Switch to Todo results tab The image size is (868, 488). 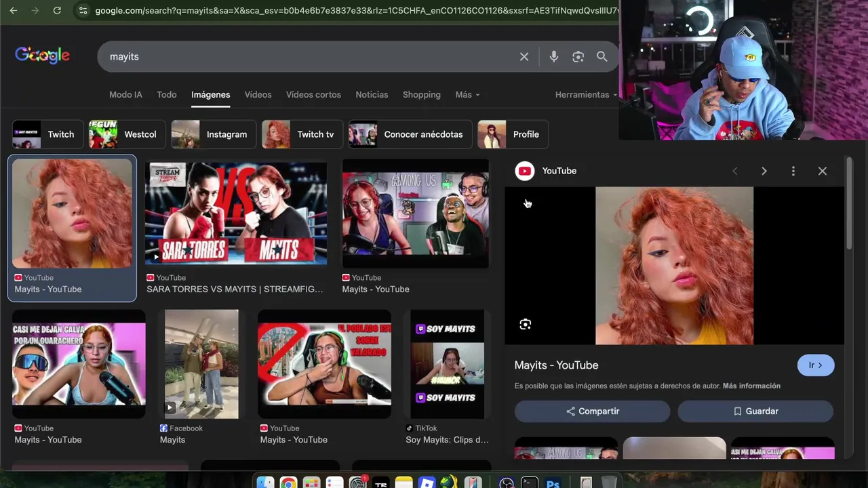pos(166,95)
